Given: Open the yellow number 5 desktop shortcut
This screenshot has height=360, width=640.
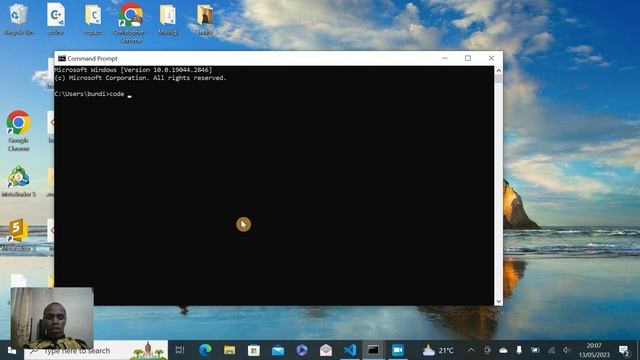Looking at the screenshot, I should point(18,235).
